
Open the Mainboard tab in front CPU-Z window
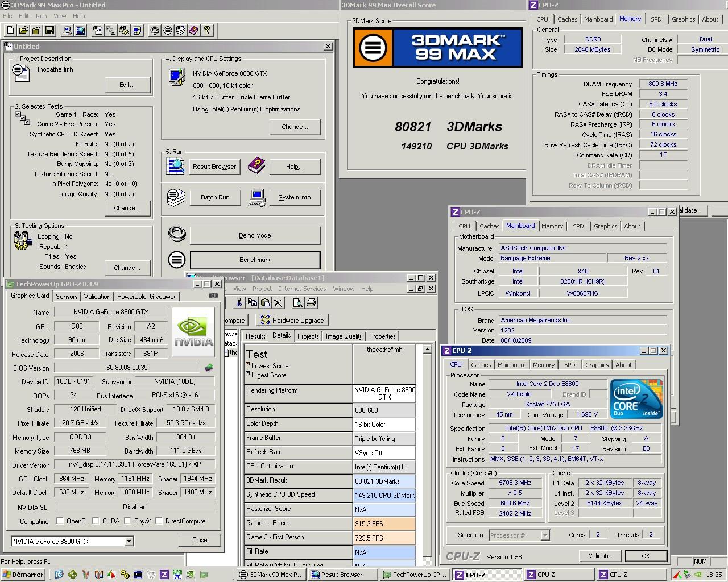point(512,365)
